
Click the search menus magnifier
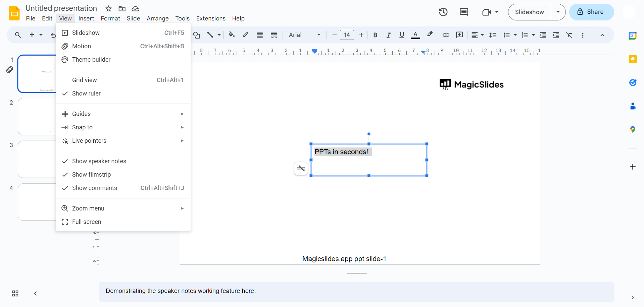pyautogui.click(x=18, y=35)
